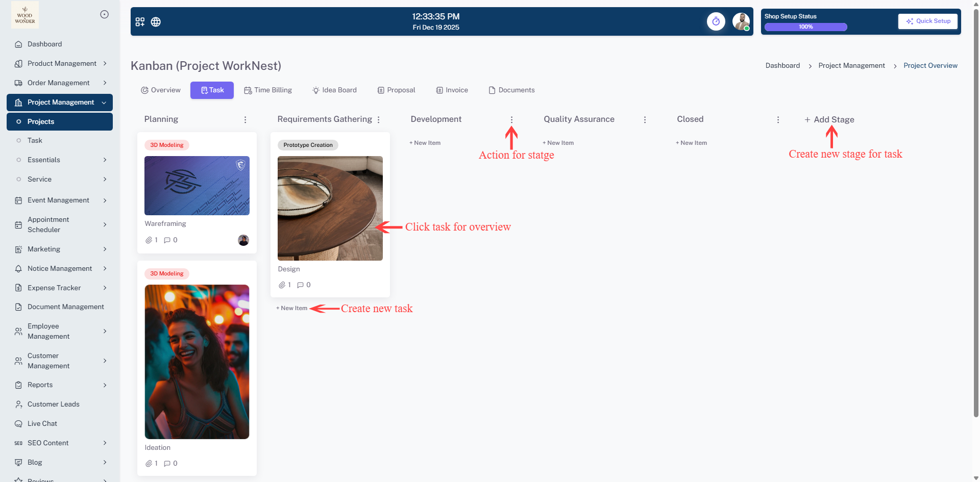Image resolution: width=980 pixels, height=482 pixels.
Task: Click comment icon on Design task
Action: pos(300,285)
